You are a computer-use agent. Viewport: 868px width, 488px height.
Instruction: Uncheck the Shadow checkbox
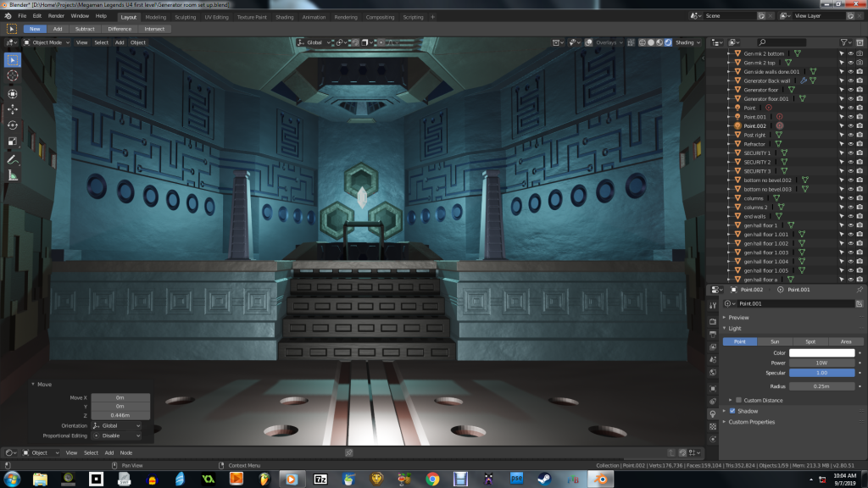point(732,411)
